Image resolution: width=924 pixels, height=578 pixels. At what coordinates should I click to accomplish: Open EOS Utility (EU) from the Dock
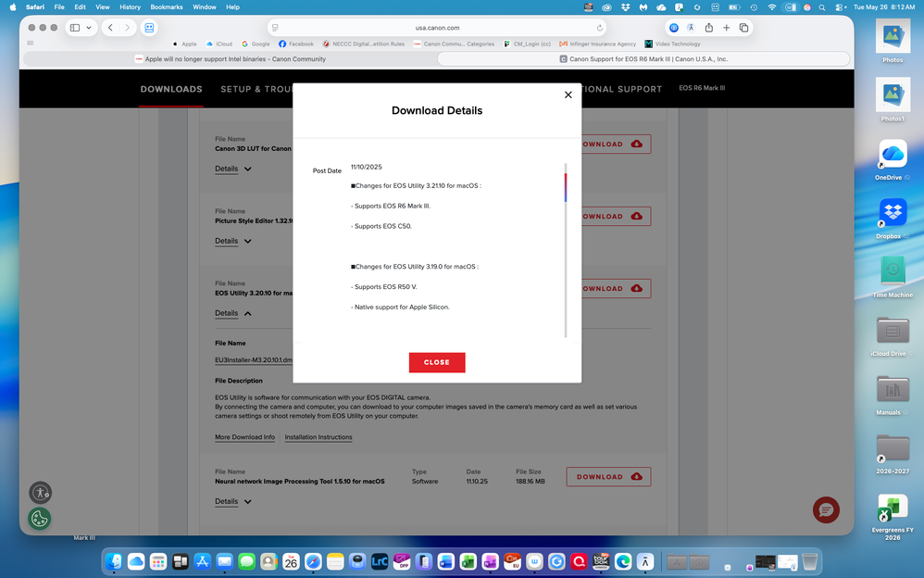tap(513, 561)
